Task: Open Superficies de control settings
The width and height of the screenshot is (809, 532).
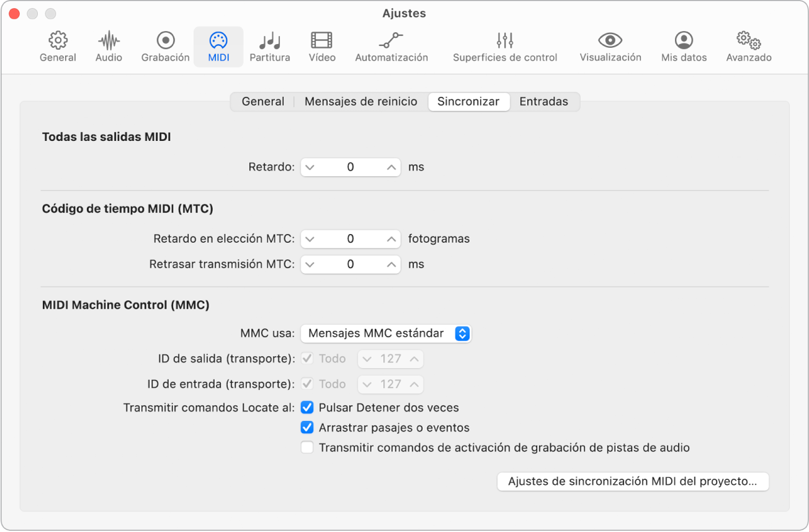Action: pyautogui.click(x=505, y=47)
